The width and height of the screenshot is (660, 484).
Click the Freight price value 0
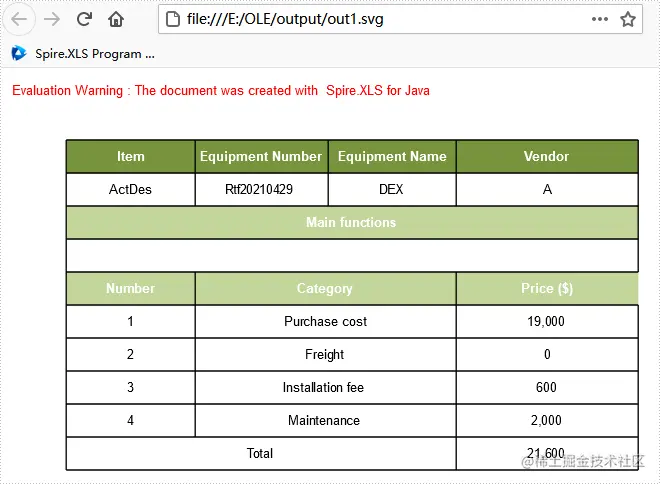[x=547, y=354]
